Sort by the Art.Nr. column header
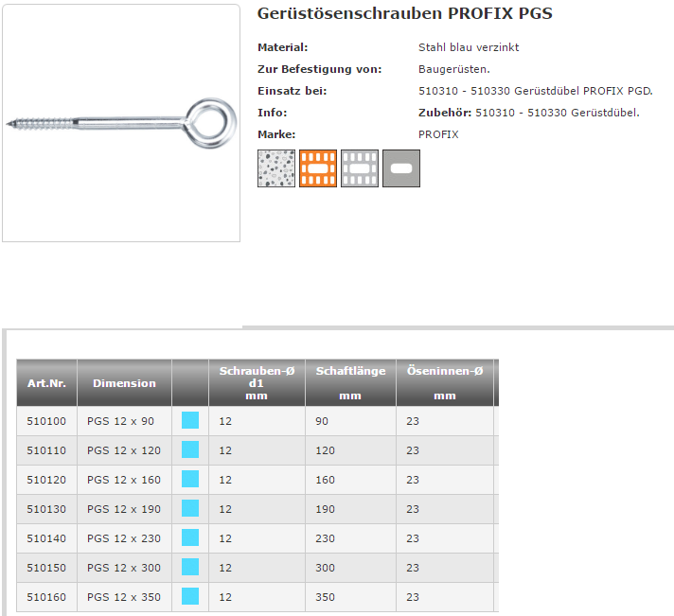The image size is (674, 616). click(46, 383)
